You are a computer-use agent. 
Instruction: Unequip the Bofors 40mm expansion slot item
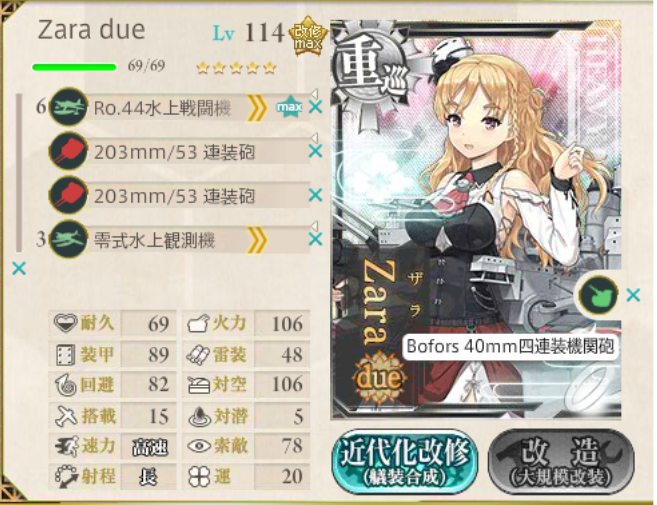tap(633, 295)
